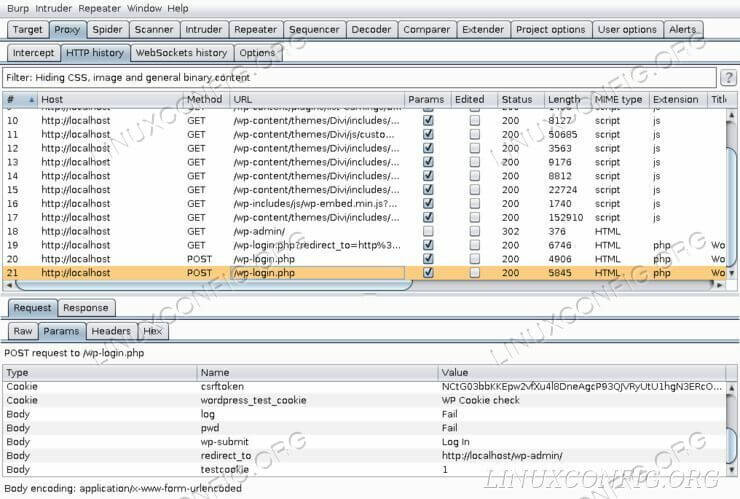Select the wordpress_test_cookie parameter row
Screen dimensions: 740x499
[364, 400]
